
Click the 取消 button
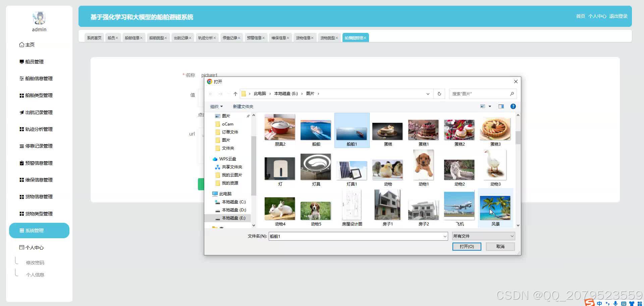pyautogui.click(x=500, y=247)
